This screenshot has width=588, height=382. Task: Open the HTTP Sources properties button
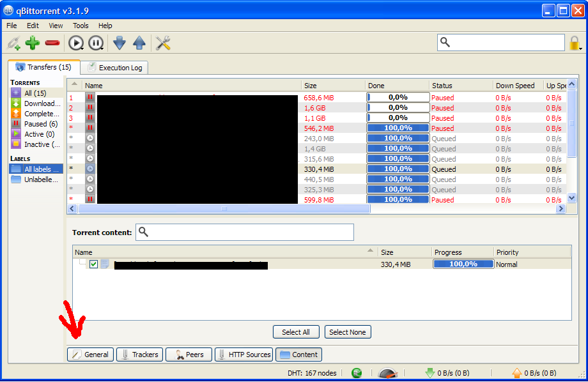[244, 355]
